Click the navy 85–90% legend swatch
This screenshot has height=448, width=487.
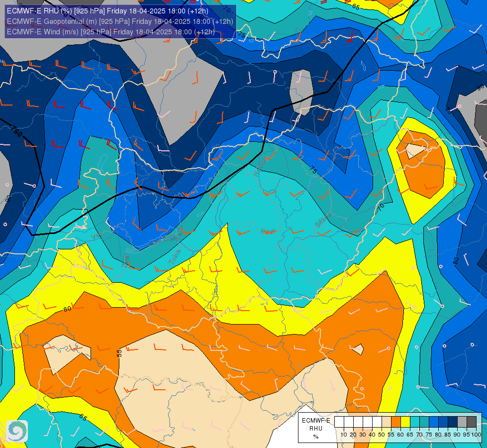(x=453, y=422)
